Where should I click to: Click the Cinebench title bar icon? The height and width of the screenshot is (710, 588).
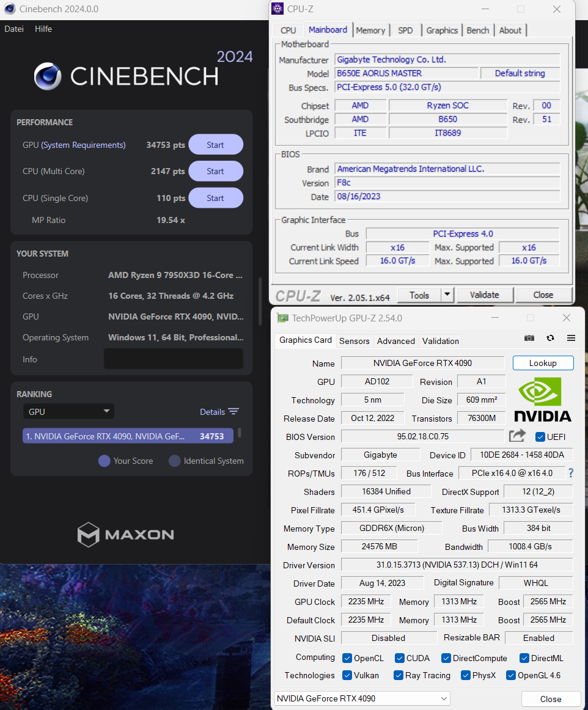10,9
